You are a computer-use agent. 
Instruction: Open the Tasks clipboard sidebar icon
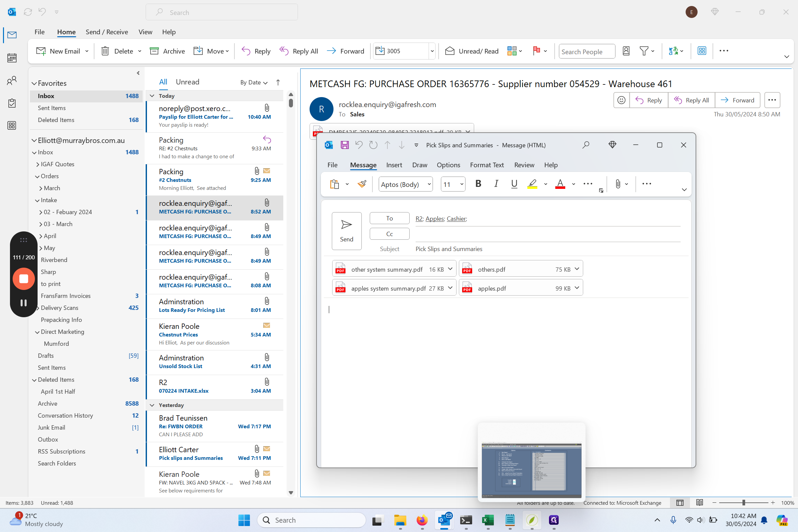(x=12, y=103)
